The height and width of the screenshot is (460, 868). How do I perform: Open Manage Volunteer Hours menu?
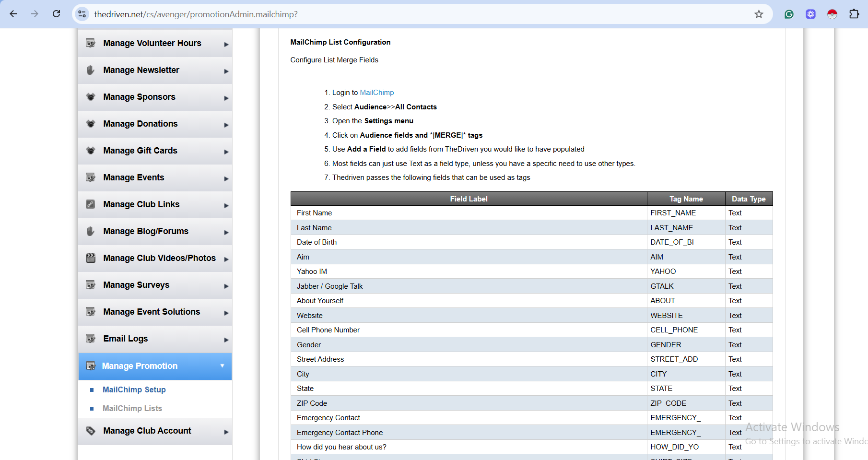155,44
